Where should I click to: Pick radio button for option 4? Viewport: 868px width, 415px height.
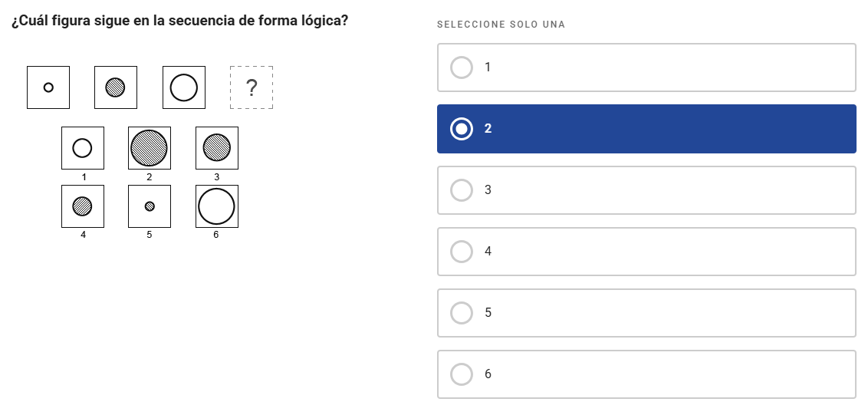[462, 252]
